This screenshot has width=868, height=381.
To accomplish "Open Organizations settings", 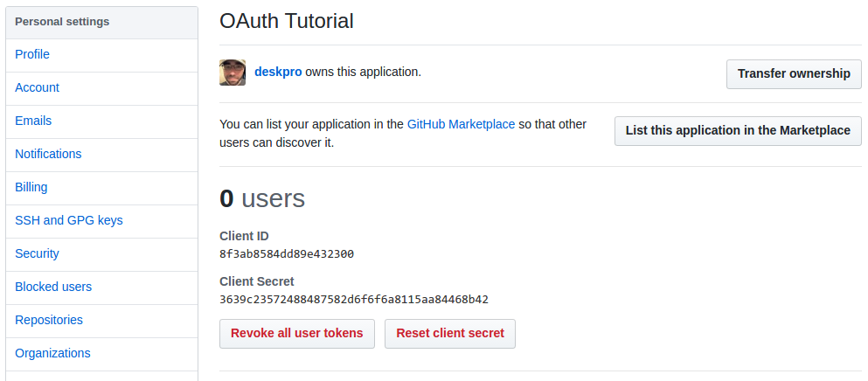I will [x=52, y=353].
